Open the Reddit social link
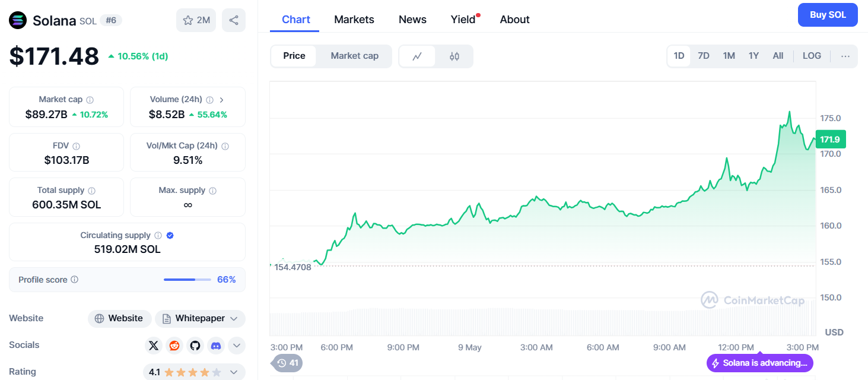The height and width of the screenshot is (380, 868). tap(174, 345)
